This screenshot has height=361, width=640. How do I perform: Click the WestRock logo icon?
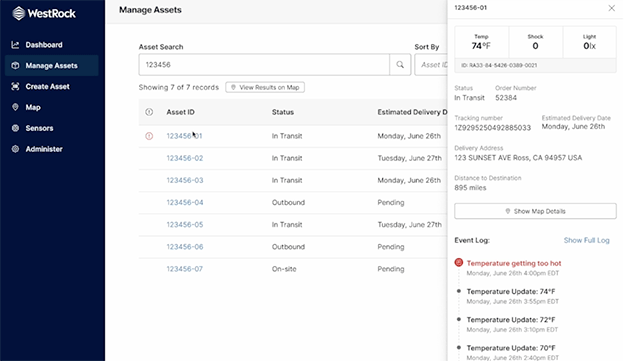click(18, 13)
